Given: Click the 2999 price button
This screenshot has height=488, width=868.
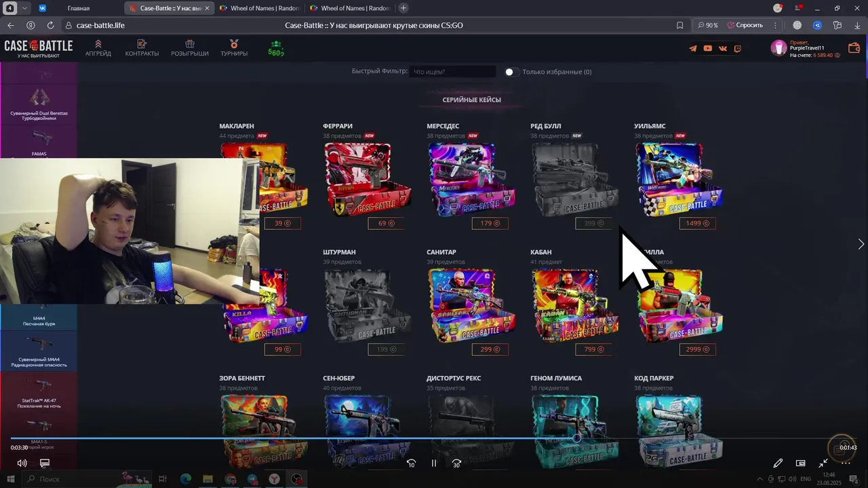Looking at the screenshot, I should (x=697, y=350).
